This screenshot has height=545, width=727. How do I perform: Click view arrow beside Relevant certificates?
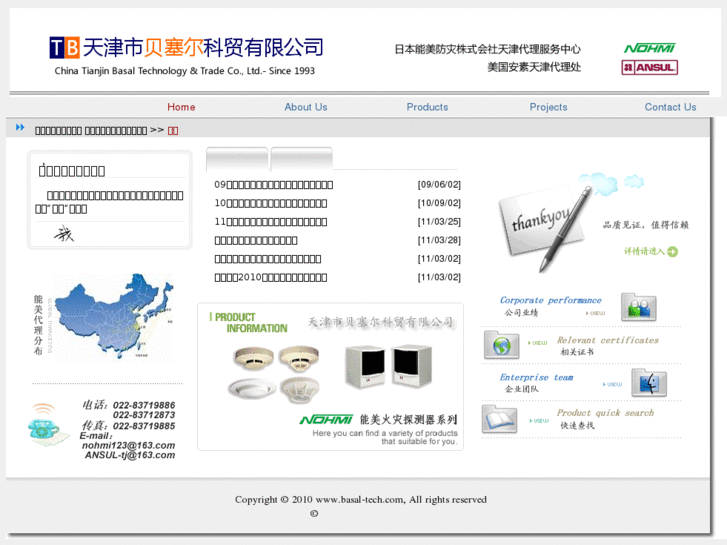(537, 343)
